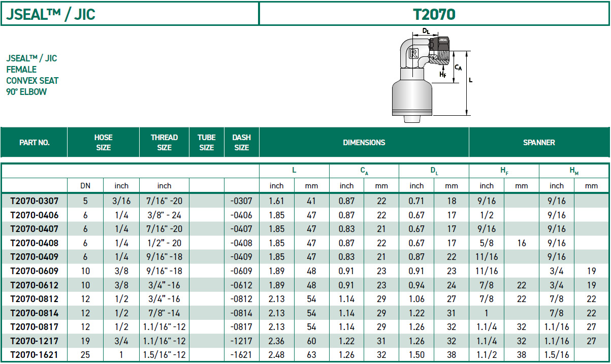Click the L dimension sub-header
The height and width of the screenshot is (364, 611).
point(294,171)
